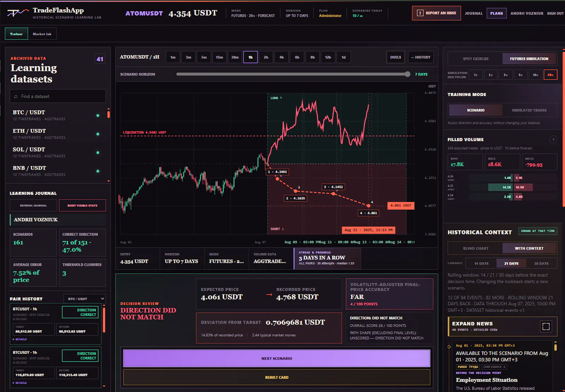Click the pair history scrollbar down arrow
Image resolution: width=565 pixels, height=392 pixels.
click(x=104, y=386)
